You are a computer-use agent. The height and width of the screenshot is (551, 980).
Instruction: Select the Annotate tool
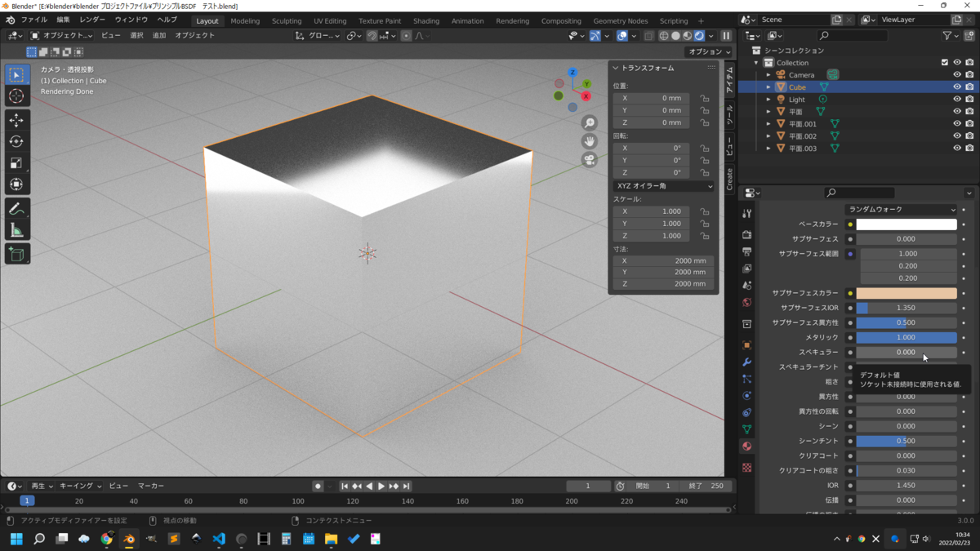(16, 209)
